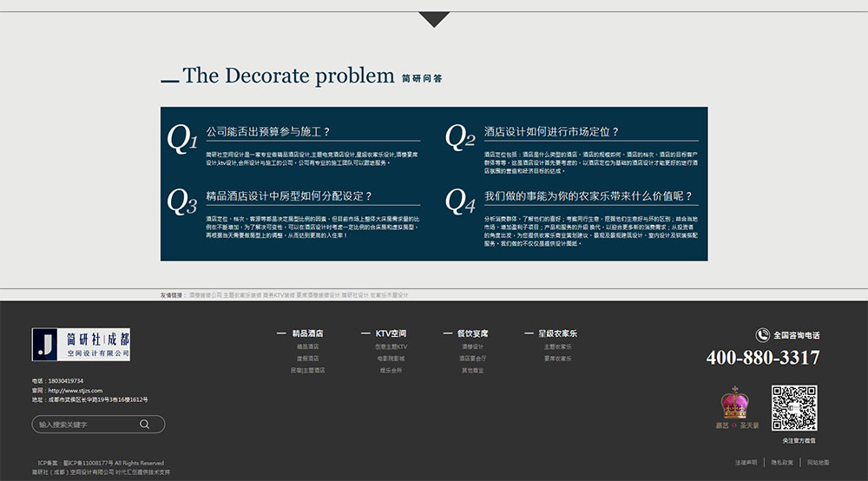Click 精品酒店 sub-link under the 精品酒店 heading
This screenshot has height=481, width=868.
[308, 346]
